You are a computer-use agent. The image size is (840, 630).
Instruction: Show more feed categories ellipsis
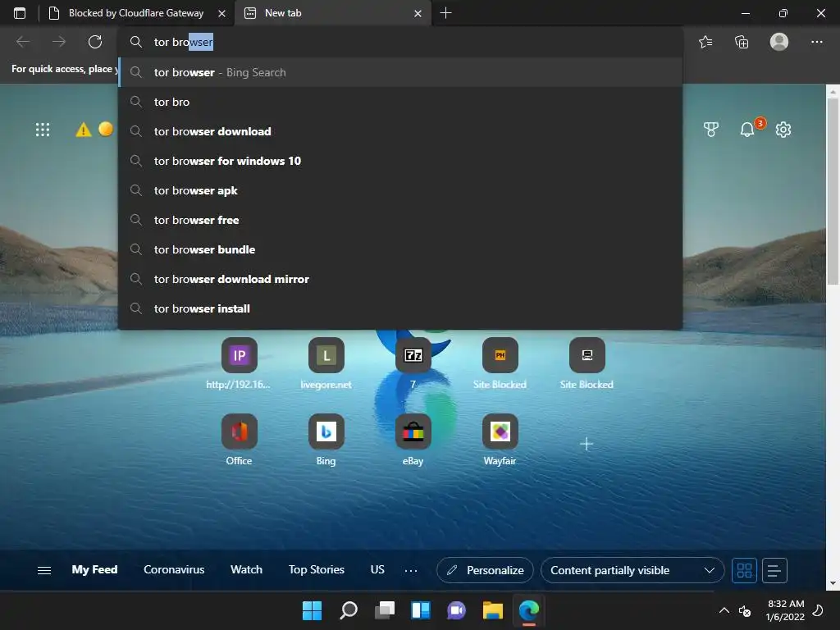[x=411, y=571]
